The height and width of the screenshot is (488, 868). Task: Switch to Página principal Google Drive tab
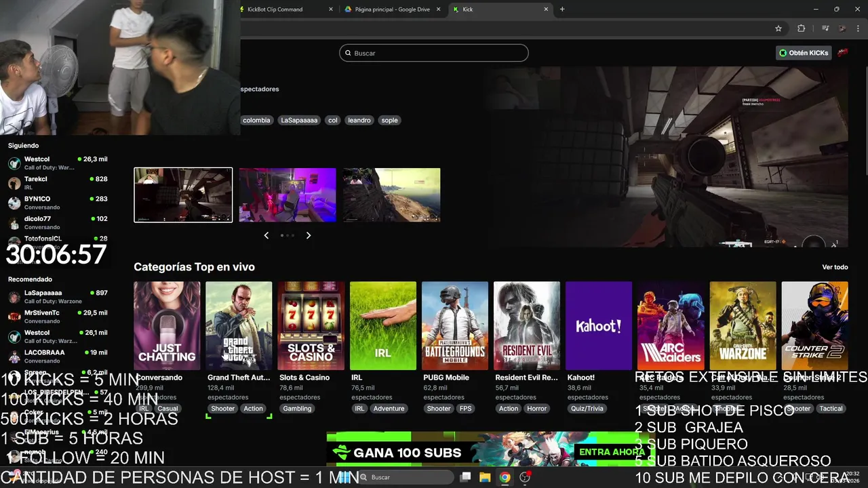tap(391, 9)
